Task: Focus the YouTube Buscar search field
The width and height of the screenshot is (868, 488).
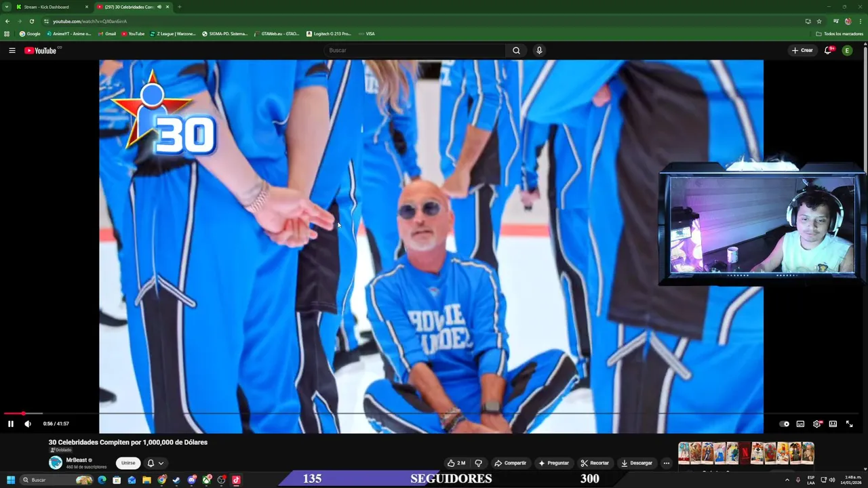Action: point(415,50)
